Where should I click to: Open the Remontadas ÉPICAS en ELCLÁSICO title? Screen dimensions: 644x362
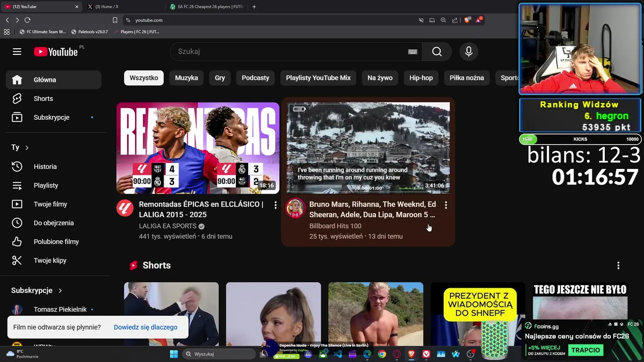point(201,210)
